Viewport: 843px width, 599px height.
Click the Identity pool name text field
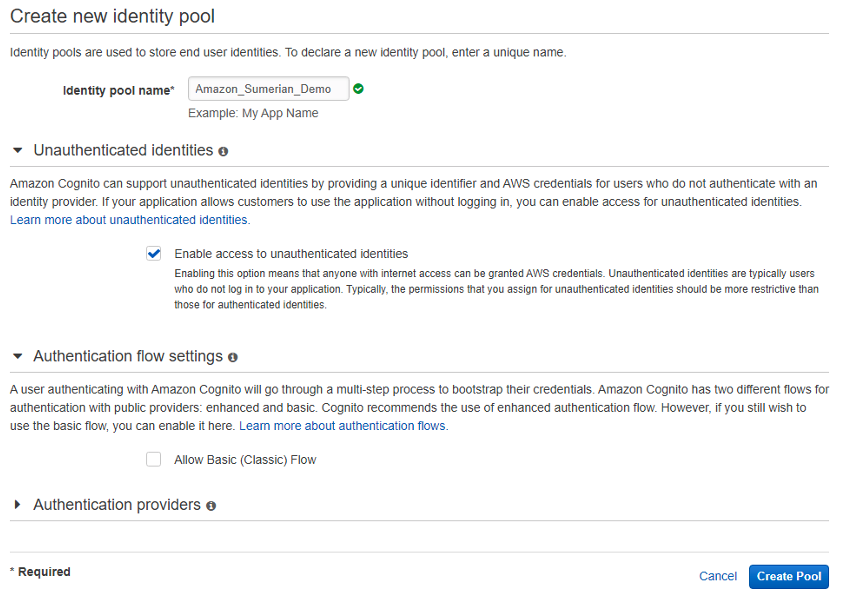[268, 89]
